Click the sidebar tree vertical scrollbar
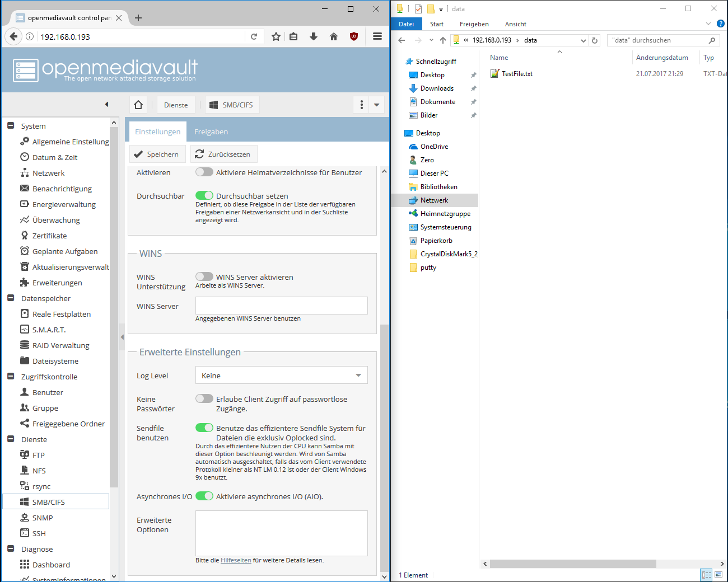Viewport: 728px width, 582px height. point(114,307)
